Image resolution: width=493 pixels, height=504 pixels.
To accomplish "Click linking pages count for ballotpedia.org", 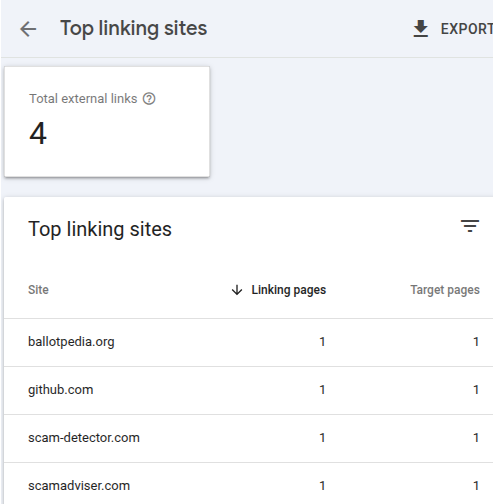I will pos(322,342).
